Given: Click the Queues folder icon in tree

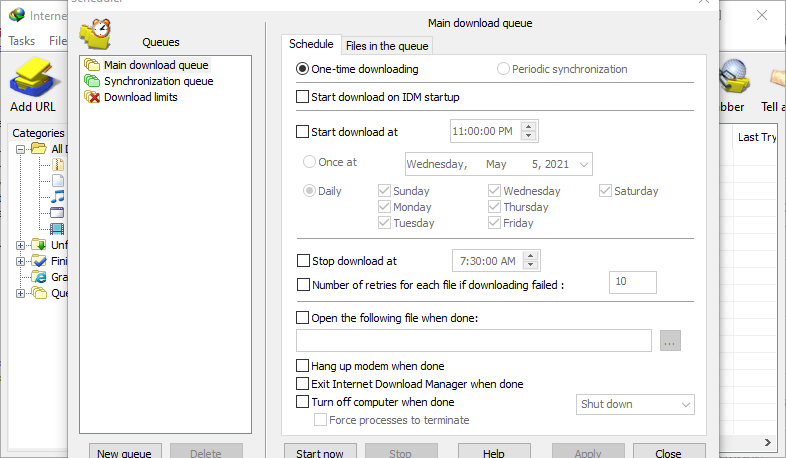Looking at the screenshot, I should coord(39,293).
